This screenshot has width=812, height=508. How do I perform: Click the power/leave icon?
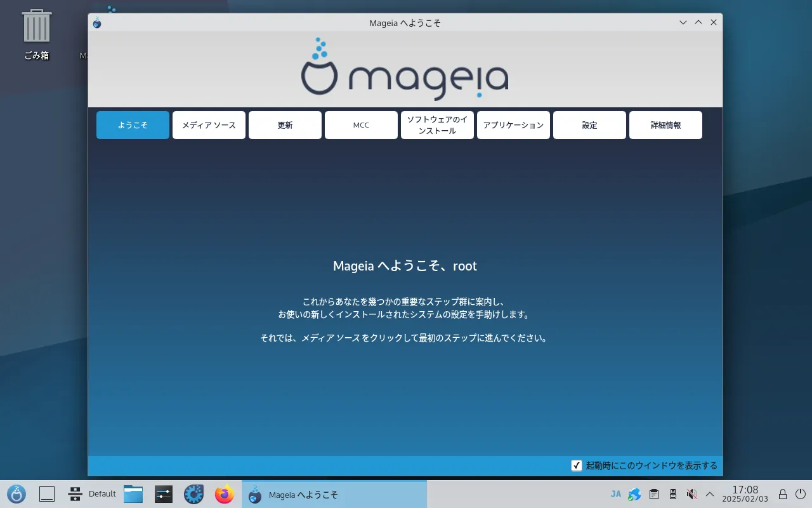point(800,494)
